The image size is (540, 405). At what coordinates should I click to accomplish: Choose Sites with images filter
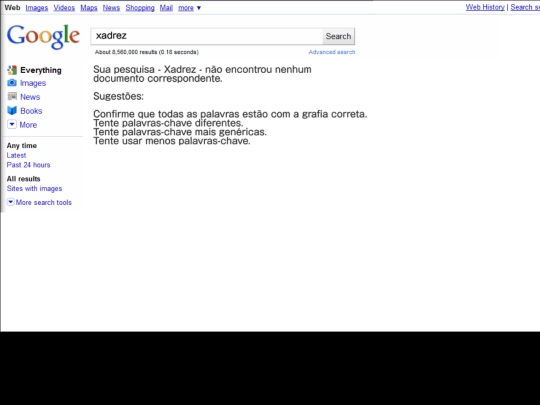[34, 188]
